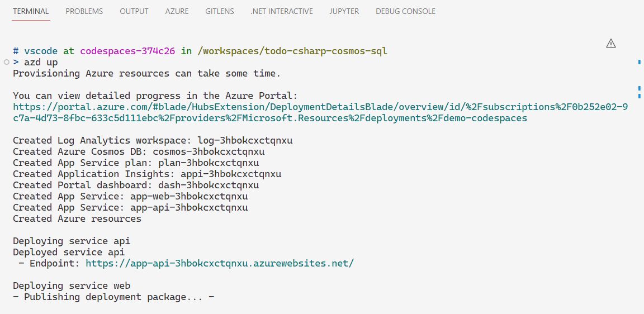Click the Created Azure Cosmos DB output line
Viewport: 644px width, 314px height.
pos(139,151)
